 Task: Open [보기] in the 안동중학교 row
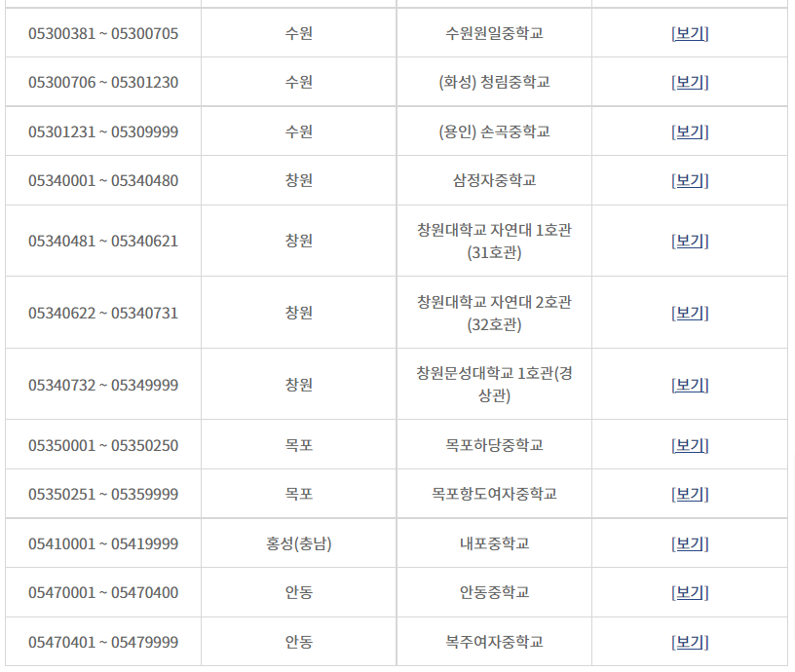click(x=691, y=591)
